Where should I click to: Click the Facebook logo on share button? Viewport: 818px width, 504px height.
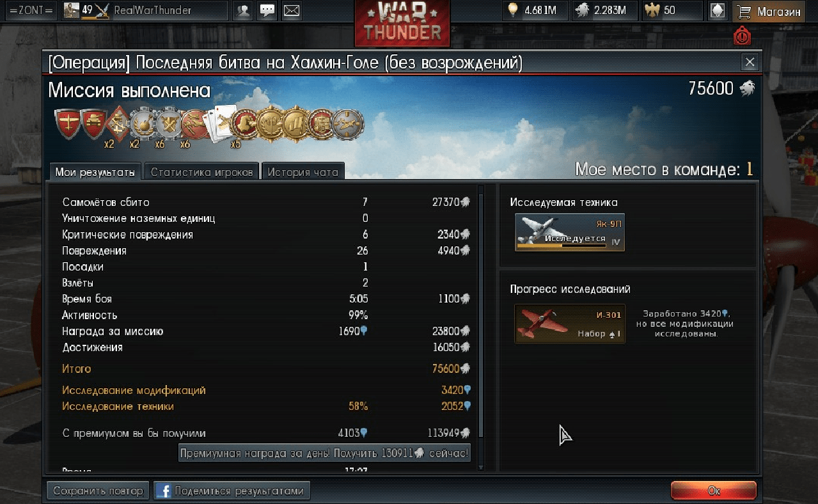tap(163, 491)
